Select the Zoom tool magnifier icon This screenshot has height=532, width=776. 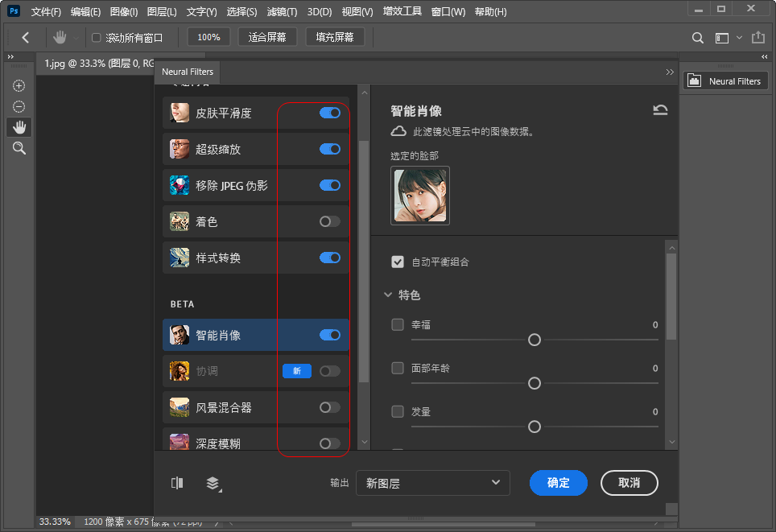coord(19,147)
